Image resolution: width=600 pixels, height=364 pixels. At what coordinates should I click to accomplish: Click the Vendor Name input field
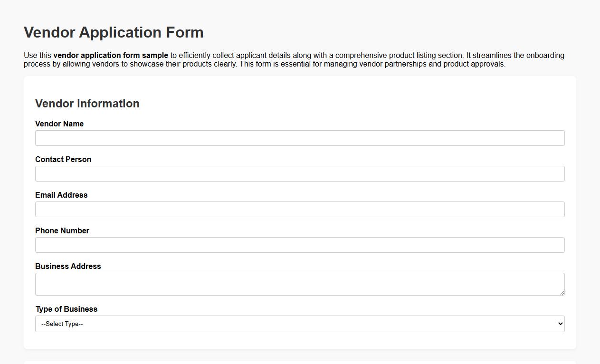tap(300, 138)
